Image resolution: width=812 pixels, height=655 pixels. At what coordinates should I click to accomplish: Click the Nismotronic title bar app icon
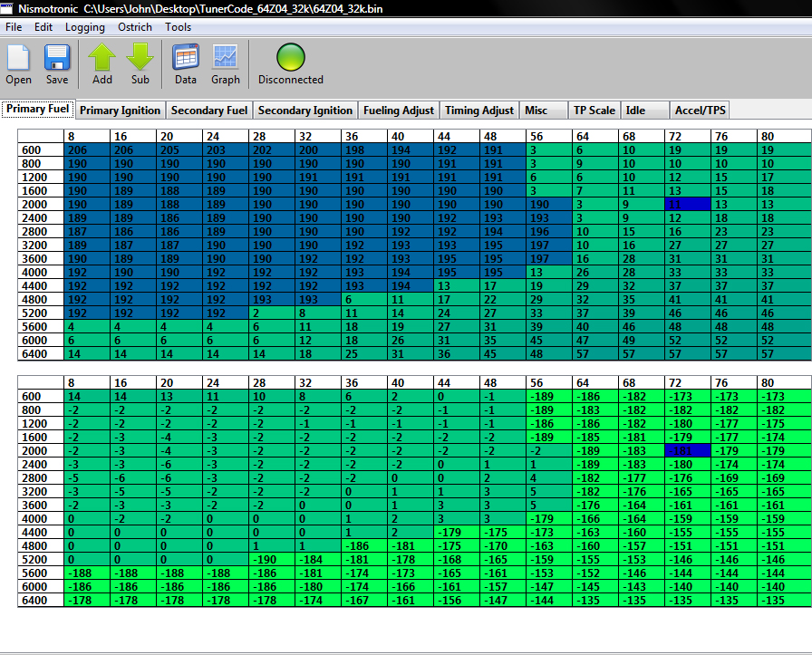click(7, 8)
